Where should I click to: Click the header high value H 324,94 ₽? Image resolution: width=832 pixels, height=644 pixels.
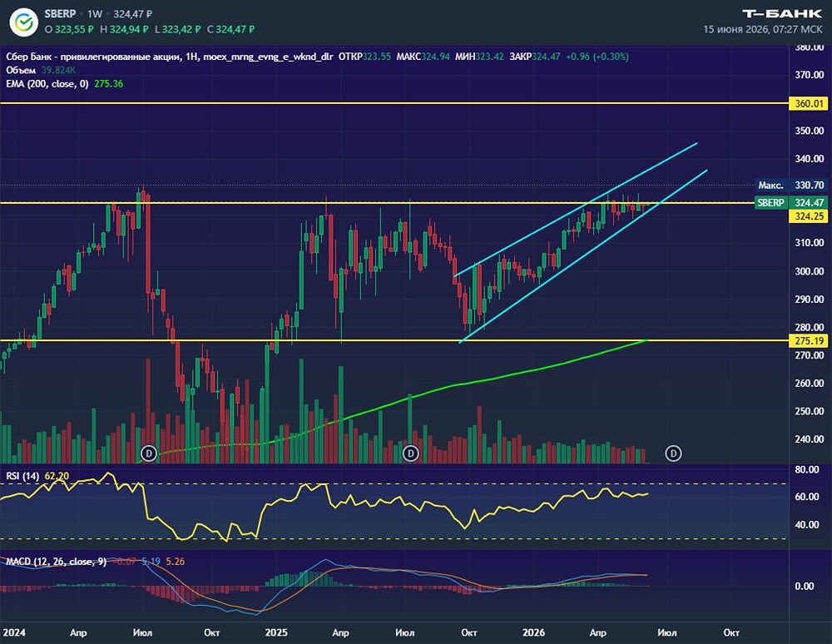[x=125, y=29]
